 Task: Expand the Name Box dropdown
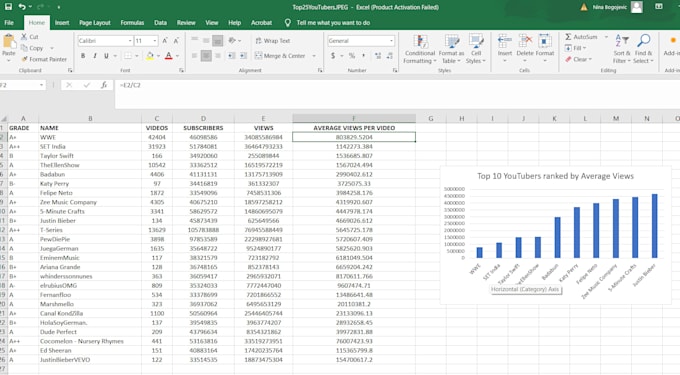coord(41,85)
